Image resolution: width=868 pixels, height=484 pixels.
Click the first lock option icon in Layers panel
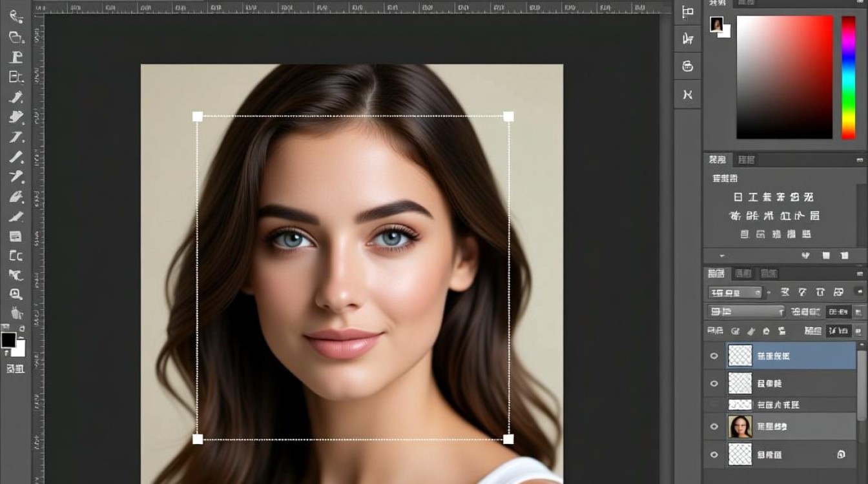(x=736, y=331)
